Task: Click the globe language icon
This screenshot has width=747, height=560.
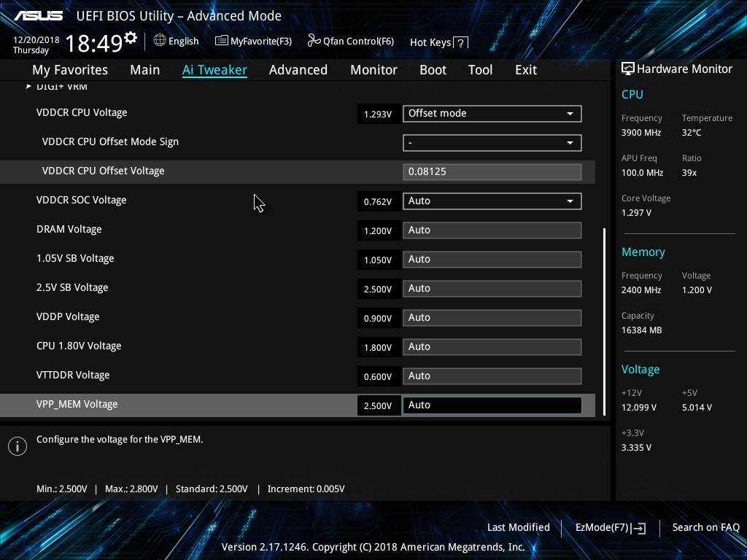Action: (160, 40)
